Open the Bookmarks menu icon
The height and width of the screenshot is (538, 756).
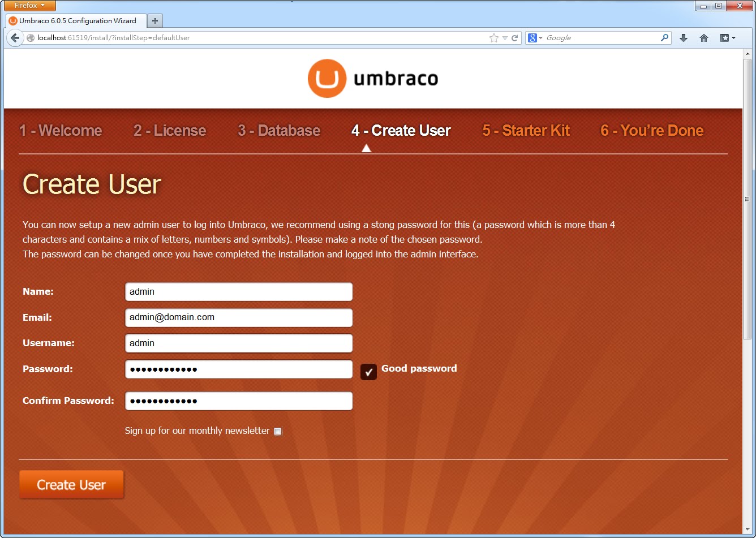coord(727,38)
